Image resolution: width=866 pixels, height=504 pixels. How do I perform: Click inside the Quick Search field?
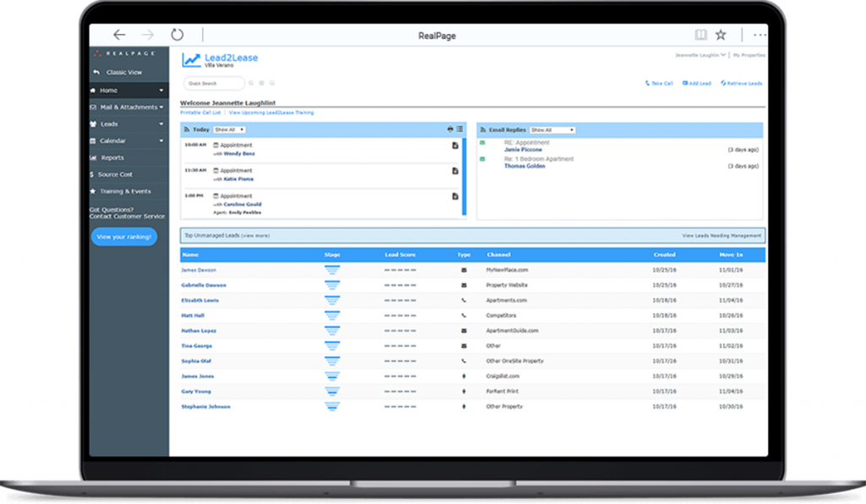(x=211, y=83)
